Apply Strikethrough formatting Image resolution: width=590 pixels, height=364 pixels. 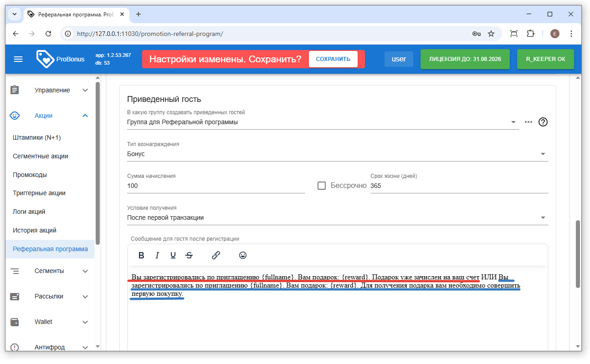189,255
